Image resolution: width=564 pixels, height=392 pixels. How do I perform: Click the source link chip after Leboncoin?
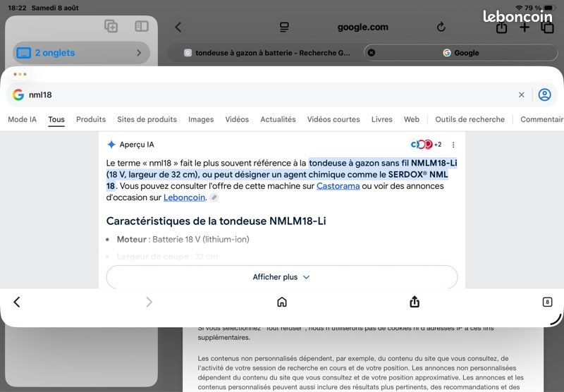pyautogui.click(x=214, y=197)
